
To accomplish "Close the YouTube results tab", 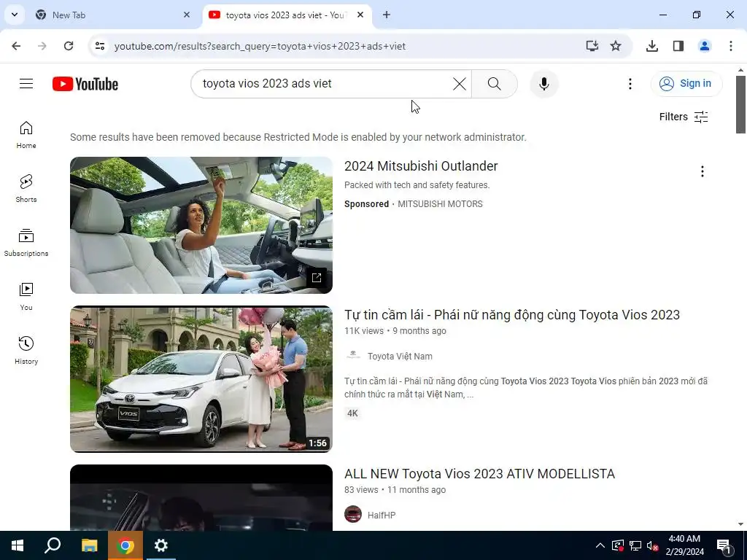I will point(360,15).
